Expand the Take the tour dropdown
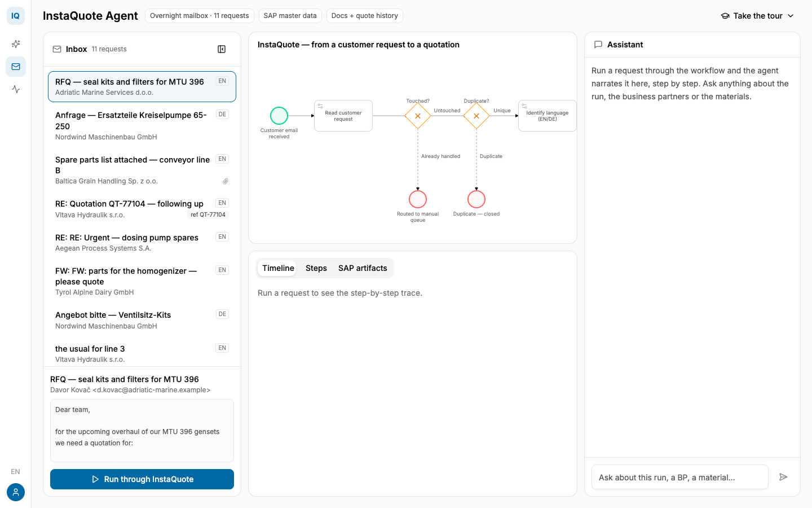The width and height of the screenshot is (812, 508). point(757,16)
